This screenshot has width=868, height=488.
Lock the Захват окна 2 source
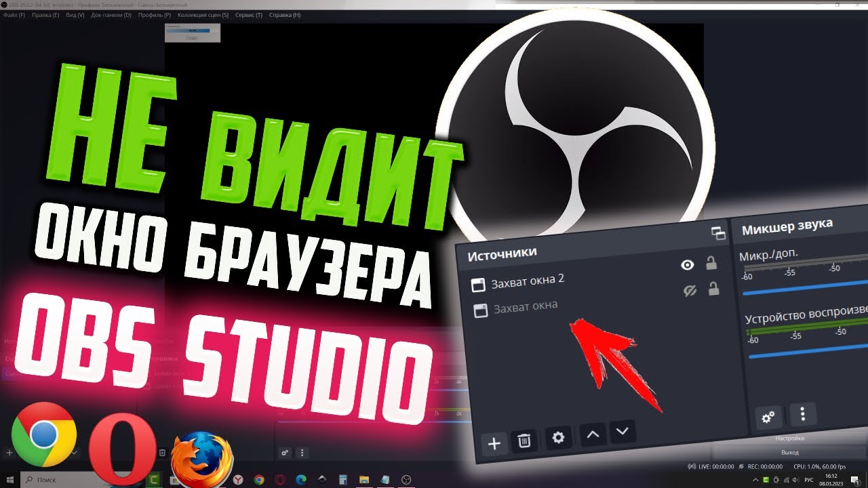711,263
